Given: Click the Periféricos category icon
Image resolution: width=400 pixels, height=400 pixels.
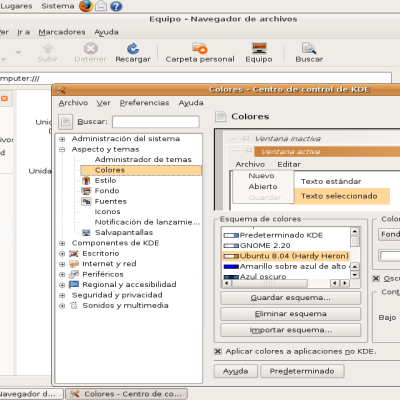Looking at the screenshot, I should (x=74, y=274).
